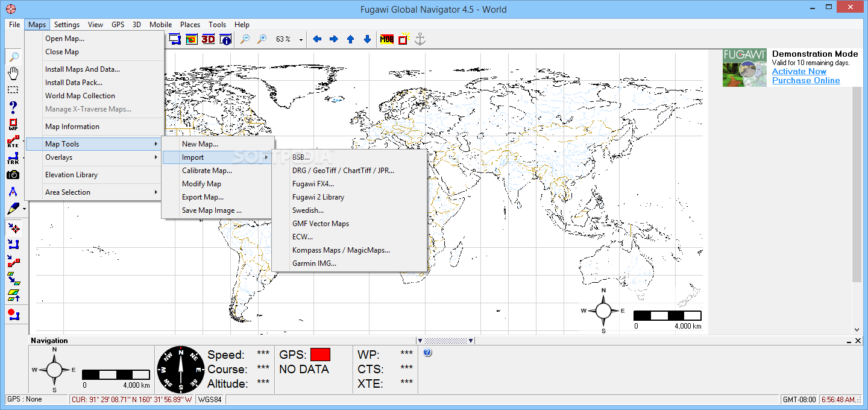
Task: Click the blue track arrow icon
Action: pyautogui.click(x=13, y=245)
